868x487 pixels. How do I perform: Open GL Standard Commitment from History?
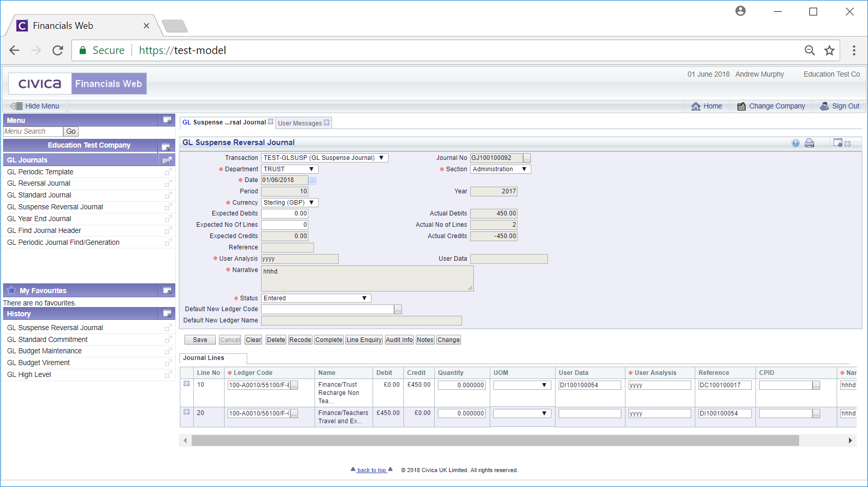47,339
